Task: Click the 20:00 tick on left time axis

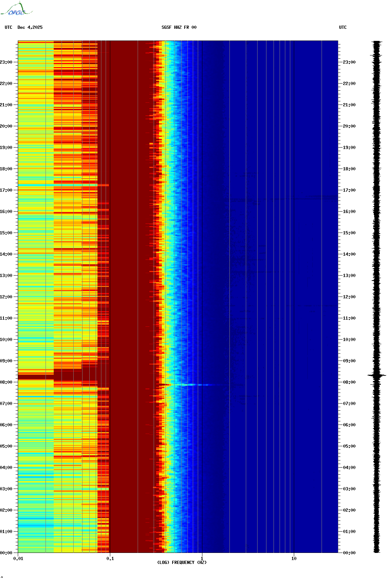Action: [x=6, y=126]
